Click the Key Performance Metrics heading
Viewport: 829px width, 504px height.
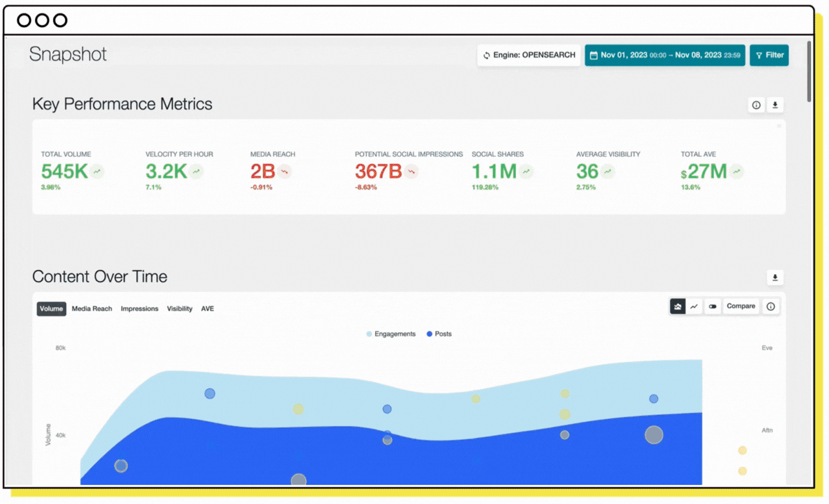(x=122, y=104)
